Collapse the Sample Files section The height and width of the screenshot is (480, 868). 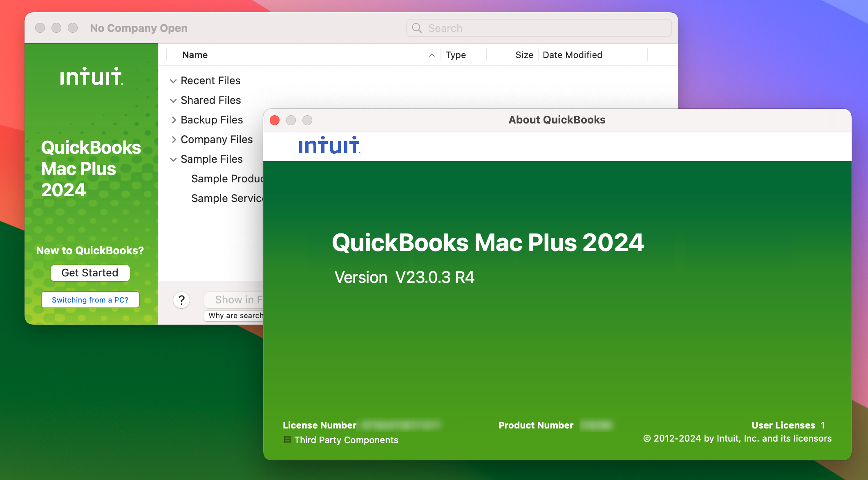[173, 158]
